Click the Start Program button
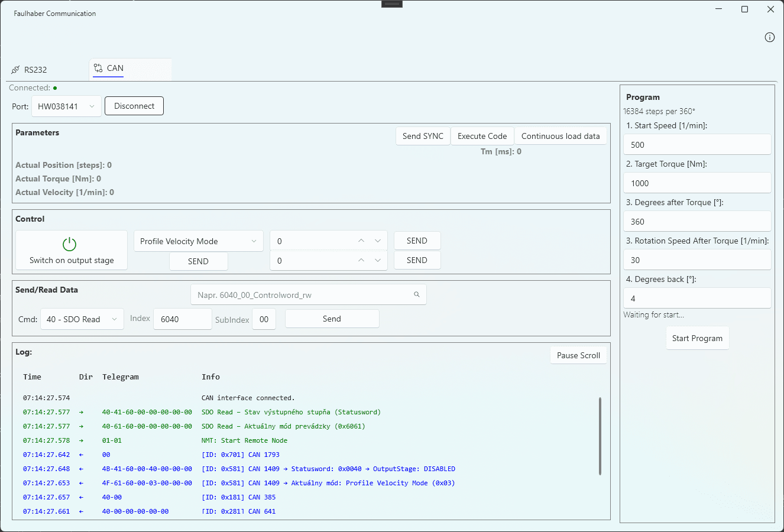This screenshot has height=532, width=784. tap(696, 338)
